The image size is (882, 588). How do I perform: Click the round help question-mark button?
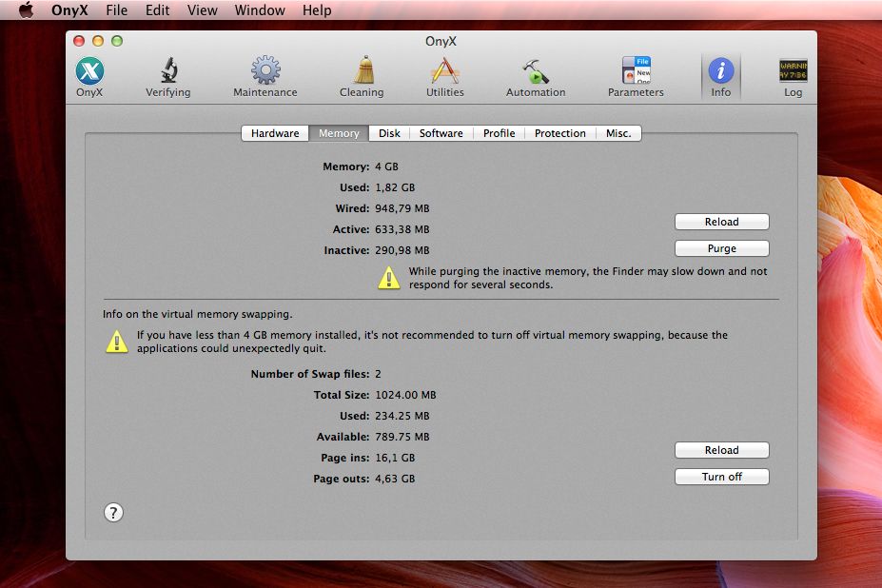coord(113,513)
